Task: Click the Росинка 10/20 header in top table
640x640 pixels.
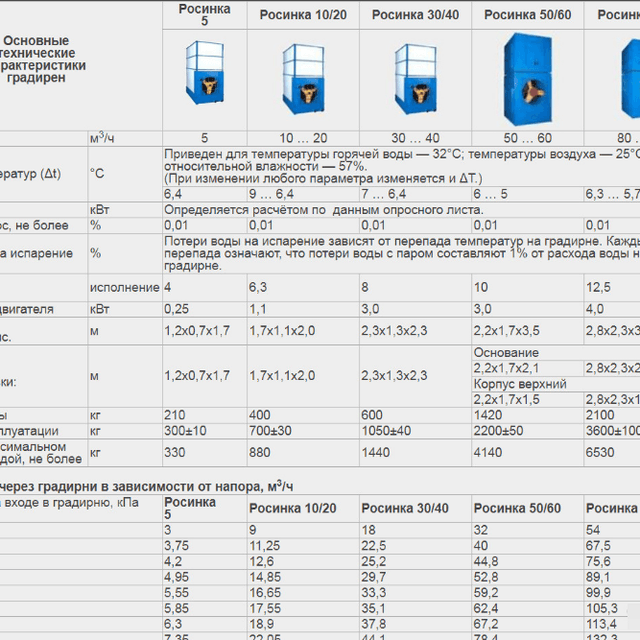Action: [302, 15]
